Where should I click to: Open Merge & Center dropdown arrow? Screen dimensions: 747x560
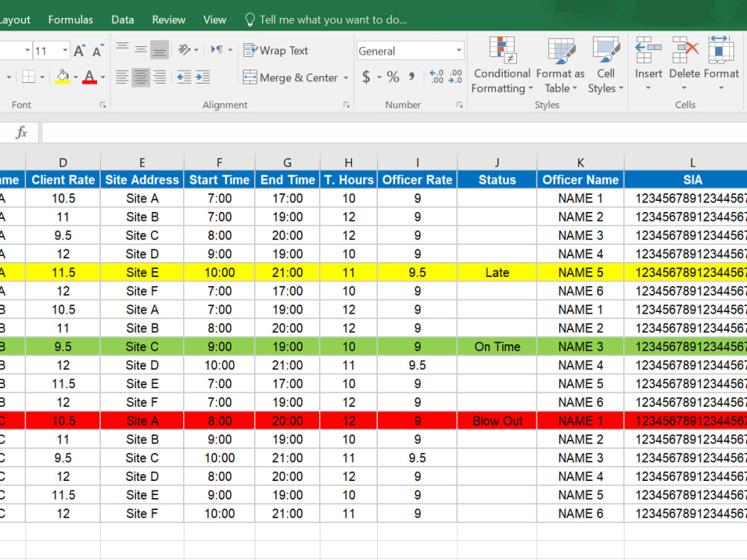point(346,78)
